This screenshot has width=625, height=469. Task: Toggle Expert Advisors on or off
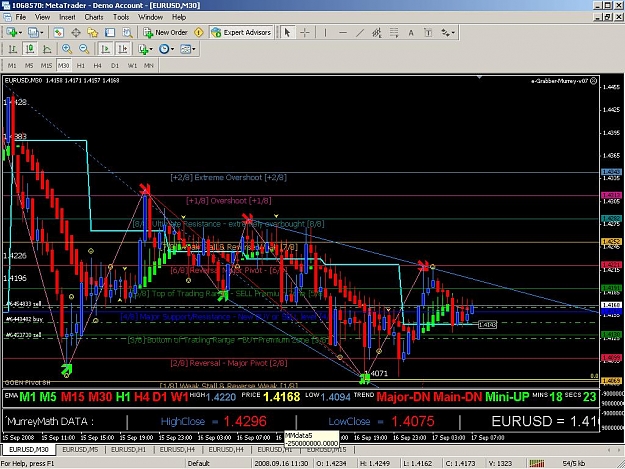click(x=242, y=33)
